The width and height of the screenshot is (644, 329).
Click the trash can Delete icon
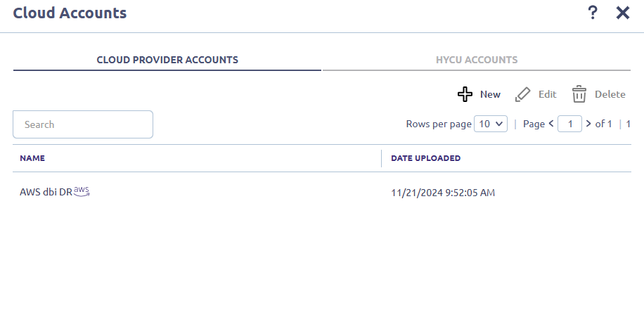point(579,94)
